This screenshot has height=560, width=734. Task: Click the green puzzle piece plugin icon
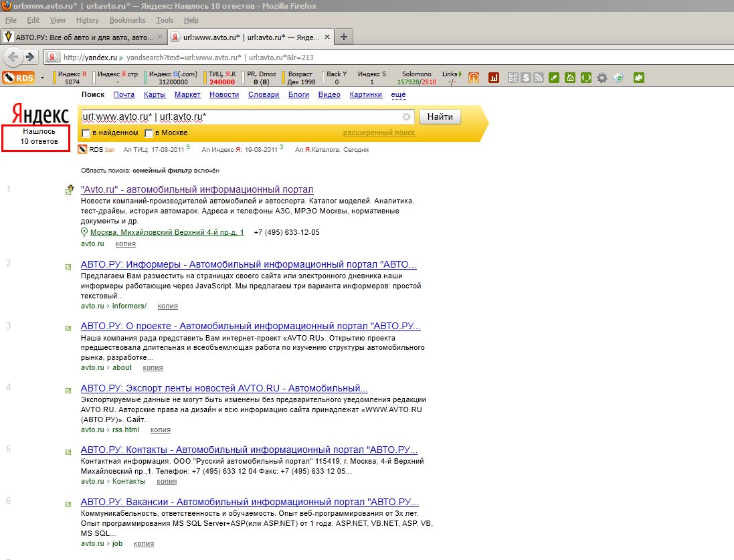click(638, 78)
